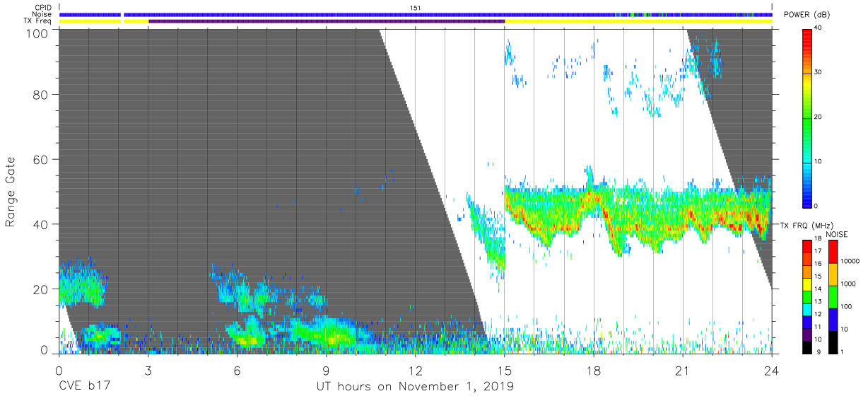Image resolution: width=868 pixels, height=401 pixels.
Task: Click the UT hours on November 1, 2019 title
Action: pos(415,386)
